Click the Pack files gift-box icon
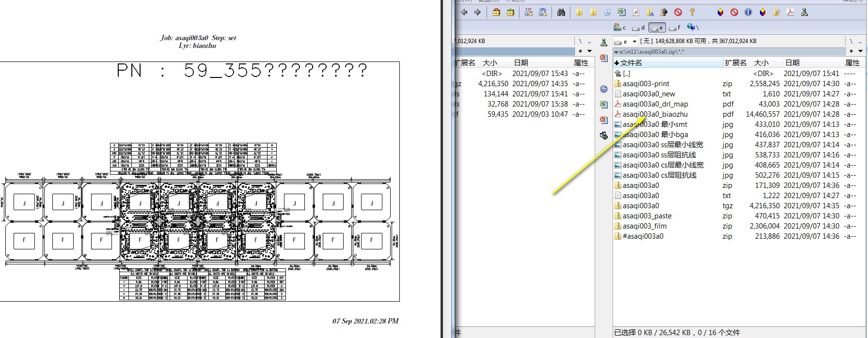 tap(496, 13)
